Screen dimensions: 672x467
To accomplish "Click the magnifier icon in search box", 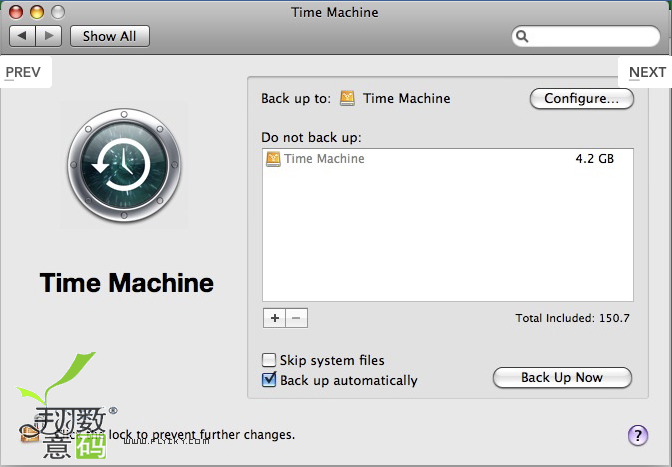I will pos(522,36).
